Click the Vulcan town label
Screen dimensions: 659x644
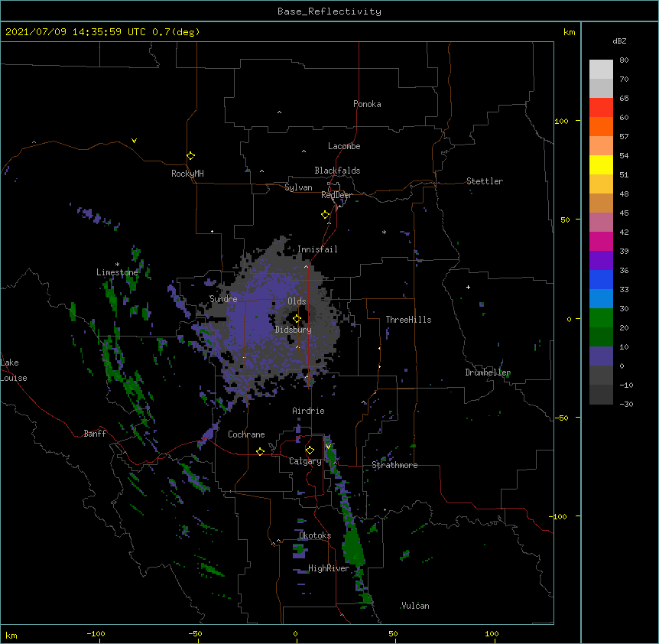point(415,606)
